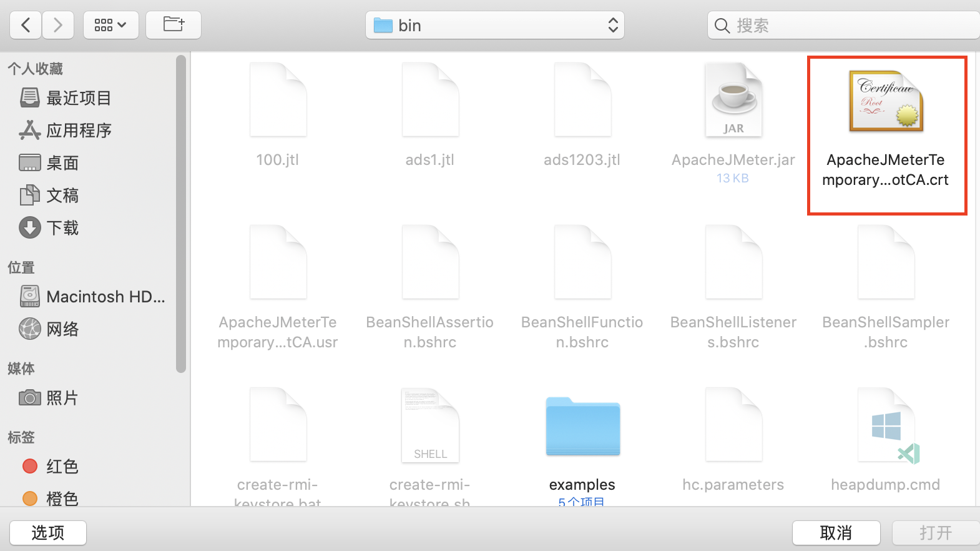Screen dimensions: 980x551
Task: Select the BeanShellAssertion.bshrc file icon
Action: coord(431,262)
